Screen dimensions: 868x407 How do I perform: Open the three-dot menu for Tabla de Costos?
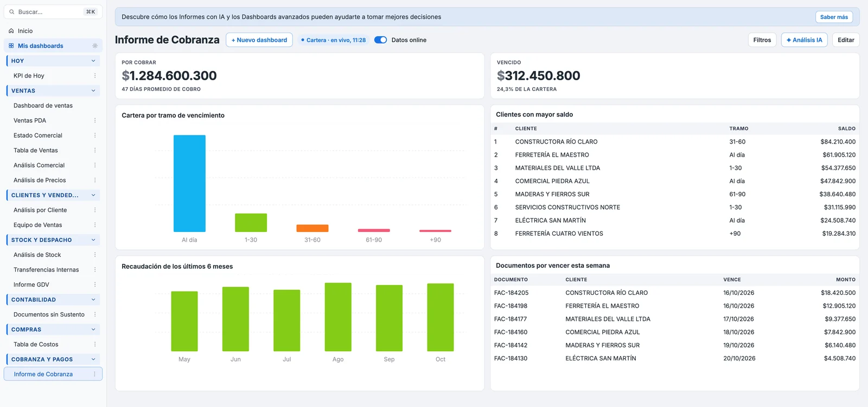(x=95, y=344)
